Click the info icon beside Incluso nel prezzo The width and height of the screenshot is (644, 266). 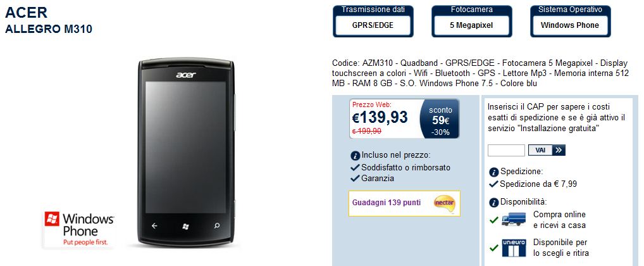pyautogui.click(x=356, y=156)
